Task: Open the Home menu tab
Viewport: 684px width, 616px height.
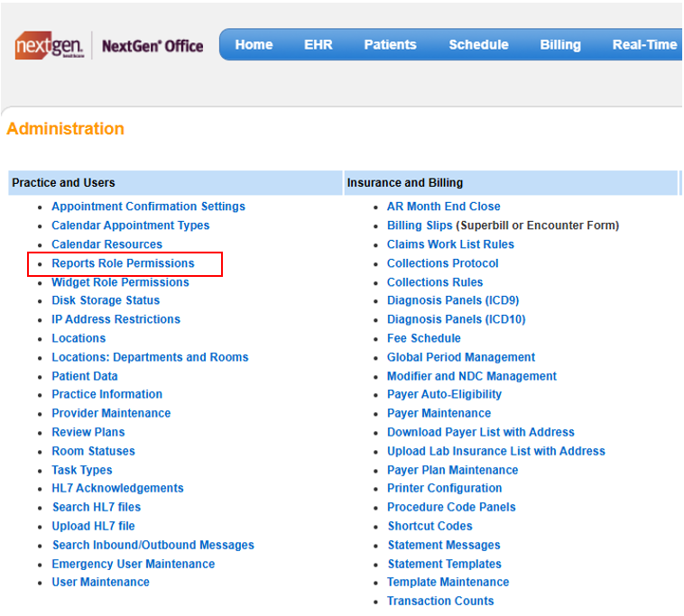Action: click(254, 45)
